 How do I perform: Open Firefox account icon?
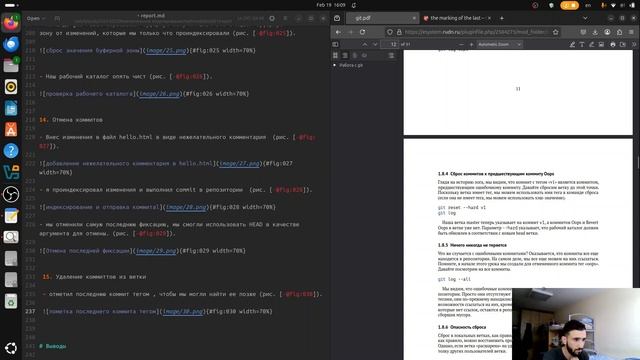607,32
